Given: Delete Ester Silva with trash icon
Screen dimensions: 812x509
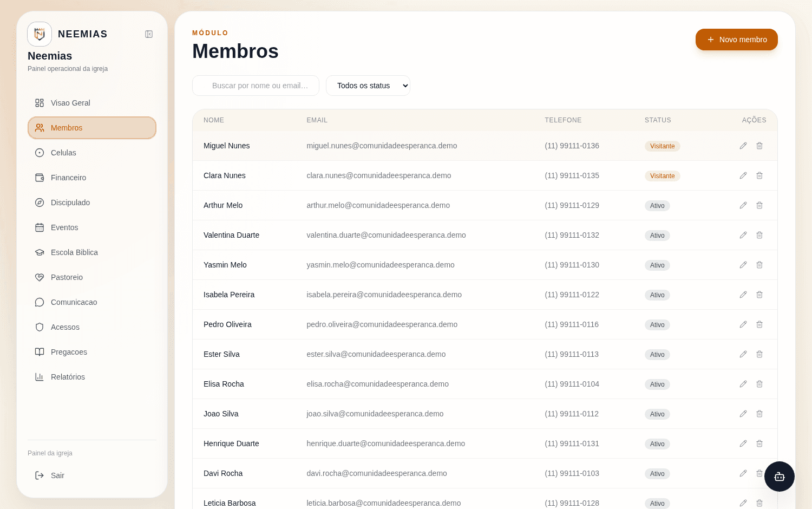Looking at the screenshot, I should click(759, 354).
